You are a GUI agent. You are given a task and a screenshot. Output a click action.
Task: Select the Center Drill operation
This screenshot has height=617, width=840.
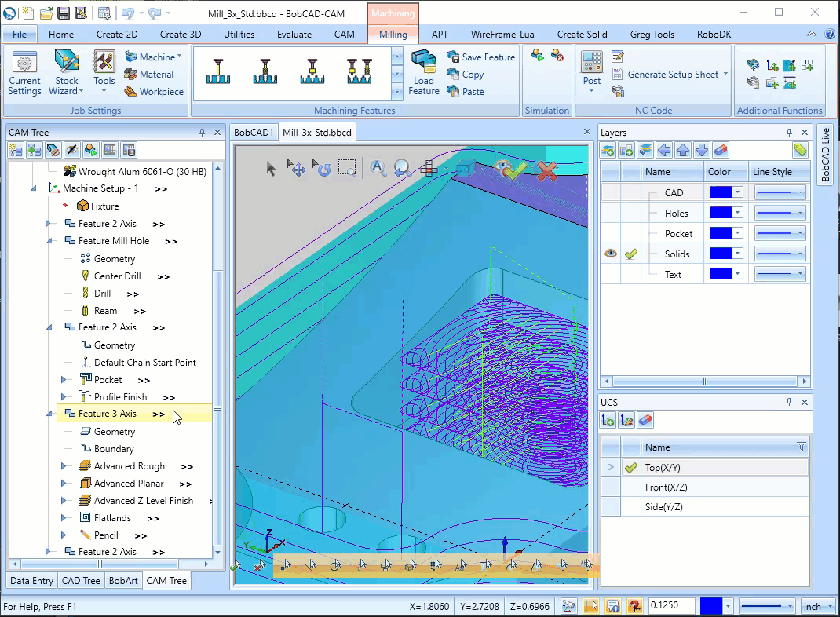[x=117, y=276]
